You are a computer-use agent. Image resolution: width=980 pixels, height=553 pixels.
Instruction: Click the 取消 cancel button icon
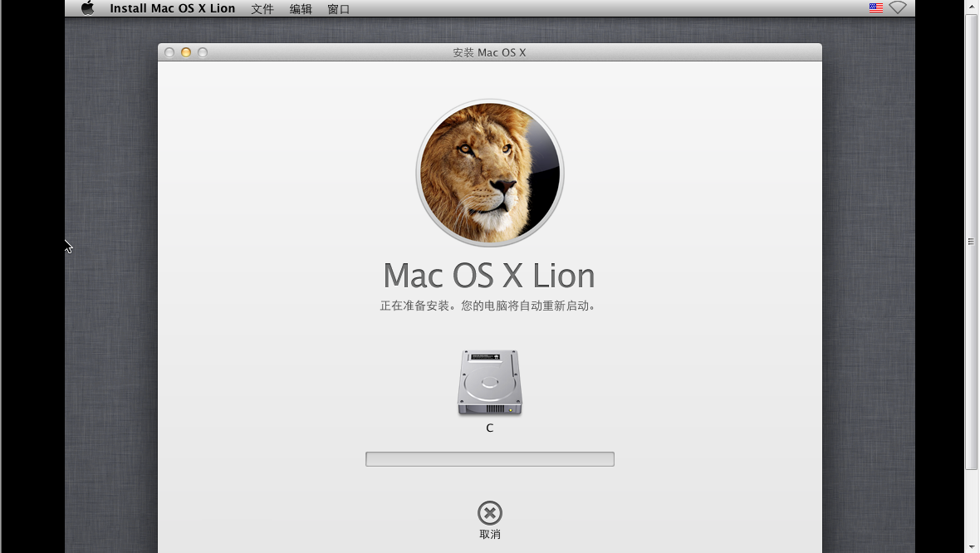(x=490, y=513)
